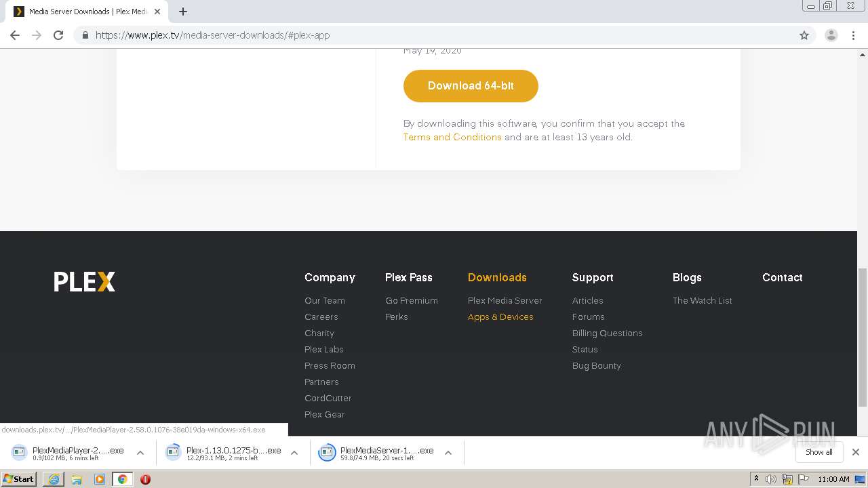
Task: Open the Blogs footer heading
Action: tap(687, 277)
